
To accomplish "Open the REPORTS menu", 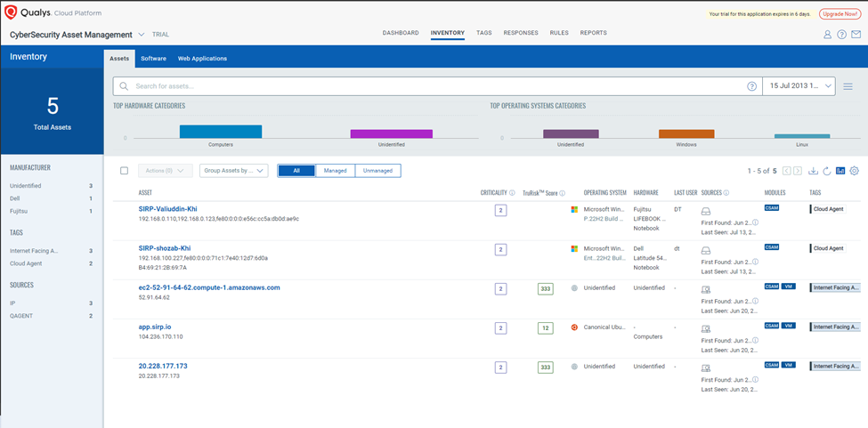I will 594,33.
